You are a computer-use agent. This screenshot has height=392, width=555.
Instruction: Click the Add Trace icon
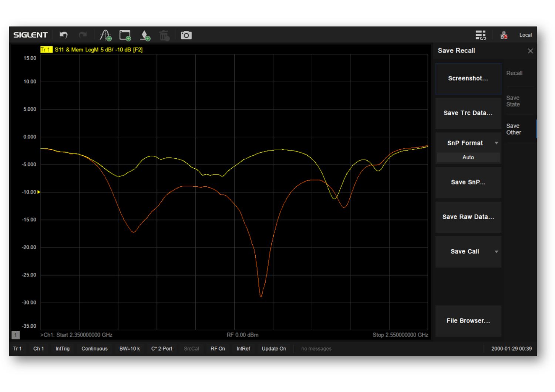[105, 35]
